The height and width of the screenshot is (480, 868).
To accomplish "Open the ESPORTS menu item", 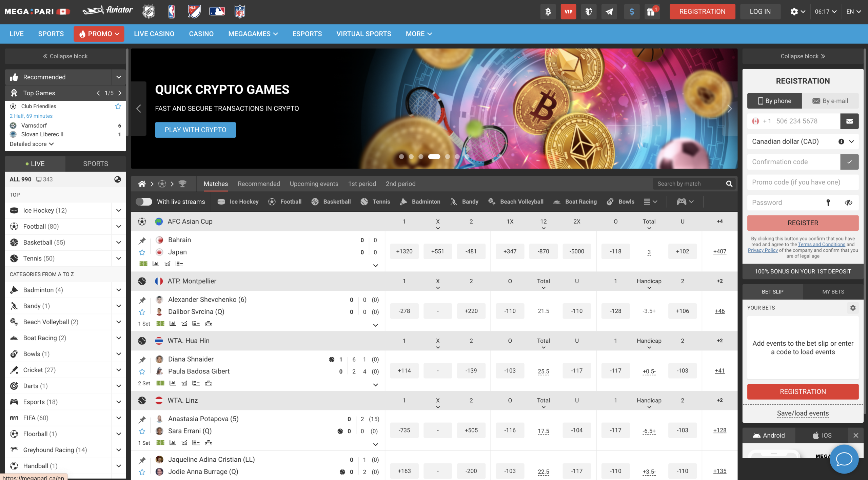I will point(307,34).
